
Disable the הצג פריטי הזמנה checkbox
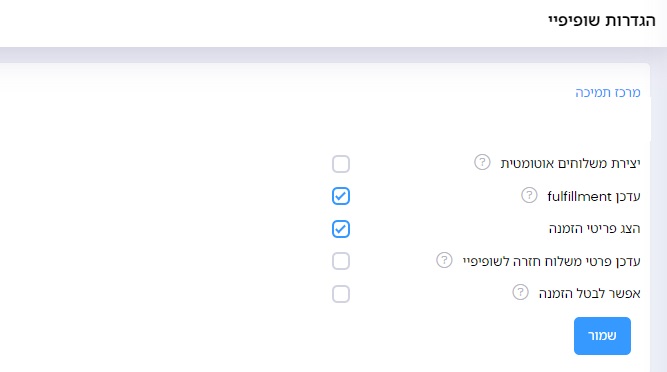341,229
